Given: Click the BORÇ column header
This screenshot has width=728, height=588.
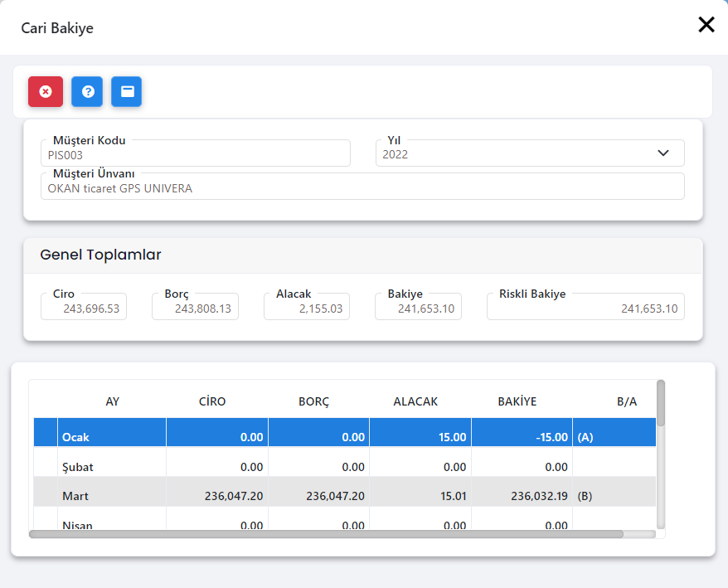Looking at the screenshot, I should (x=314, y=401).
